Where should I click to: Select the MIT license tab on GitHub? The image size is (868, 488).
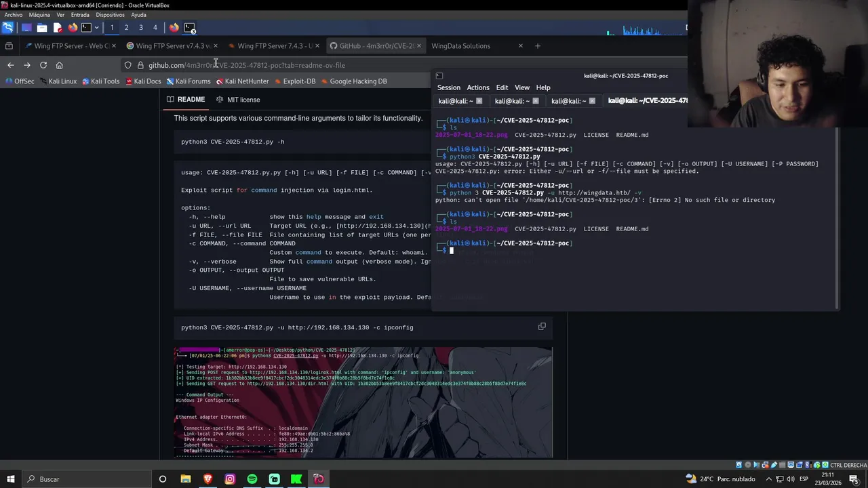(x=238, y=100)
